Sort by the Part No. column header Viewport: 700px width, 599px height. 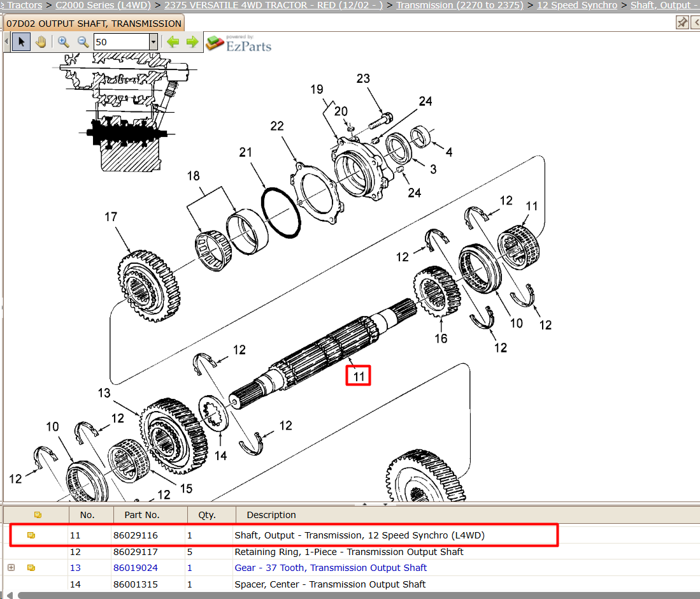click(150, 515)
